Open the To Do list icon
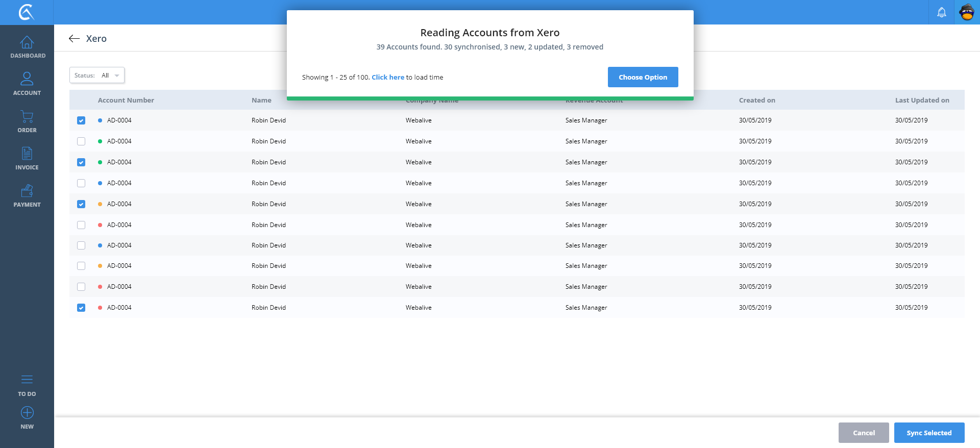 point(27,380)
